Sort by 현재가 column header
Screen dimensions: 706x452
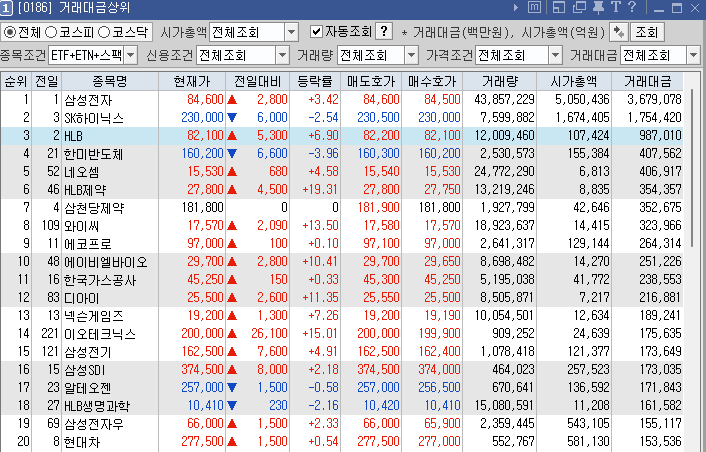192,81
